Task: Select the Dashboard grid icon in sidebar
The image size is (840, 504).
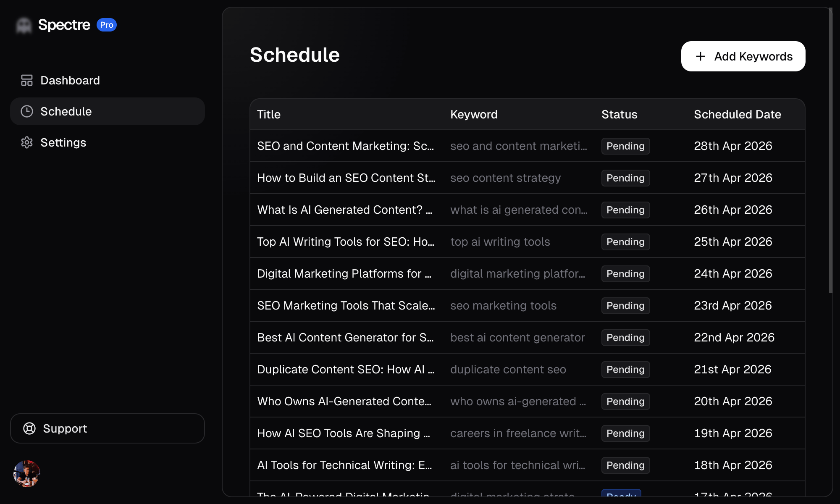Action: click(26, 80)
